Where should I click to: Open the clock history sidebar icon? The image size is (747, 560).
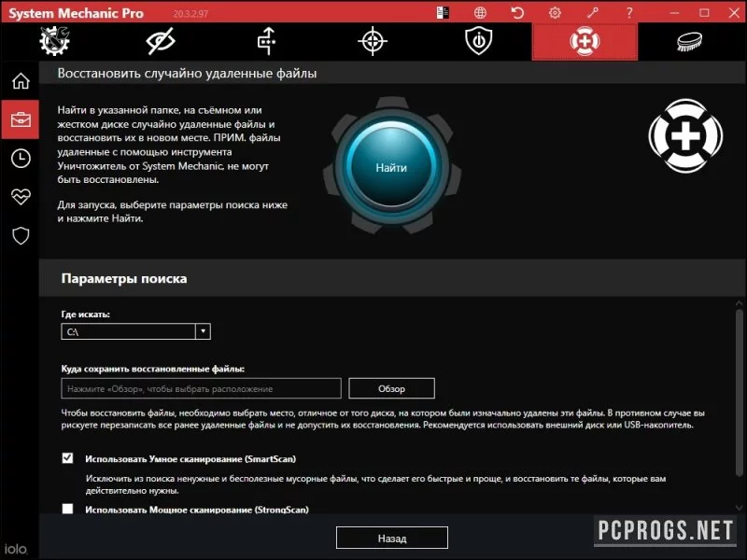21,158
